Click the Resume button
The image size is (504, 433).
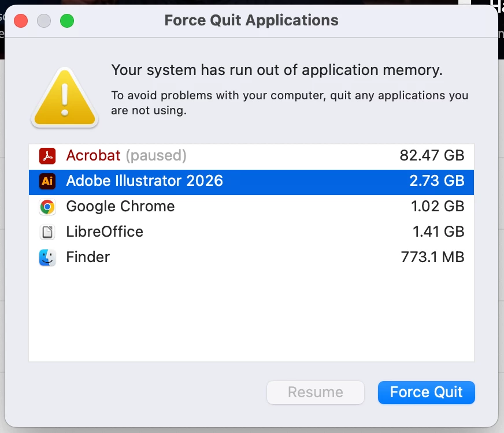(x=316, y=392)
